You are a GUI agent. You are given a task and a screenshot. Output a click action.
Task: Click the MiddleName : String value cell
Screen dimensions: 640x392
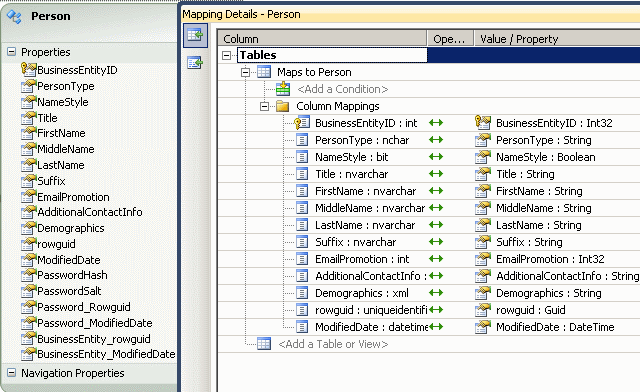click(544, 208)
